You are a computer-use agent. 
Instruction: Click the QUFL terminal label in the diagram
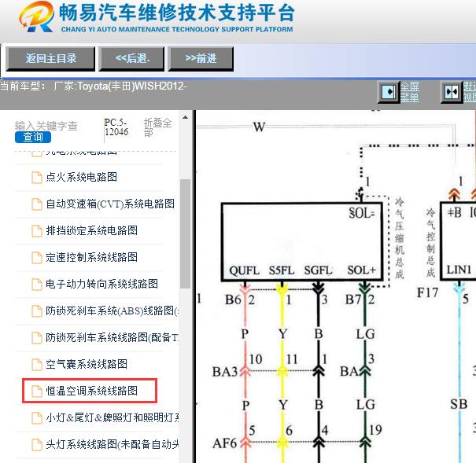[x=245, y=270]
